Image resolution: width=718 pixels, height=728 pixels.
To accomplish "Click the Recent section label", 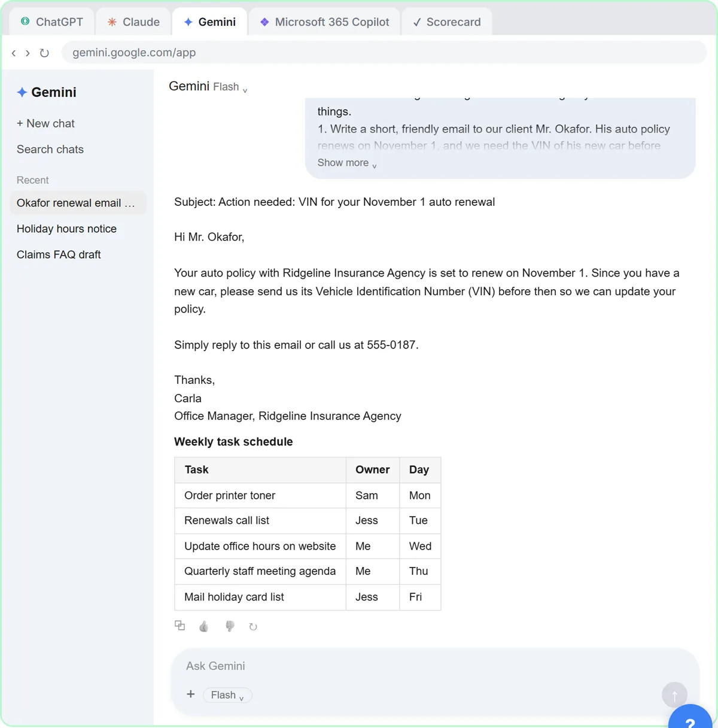I will pyautogui.click(x=33, y=180).
